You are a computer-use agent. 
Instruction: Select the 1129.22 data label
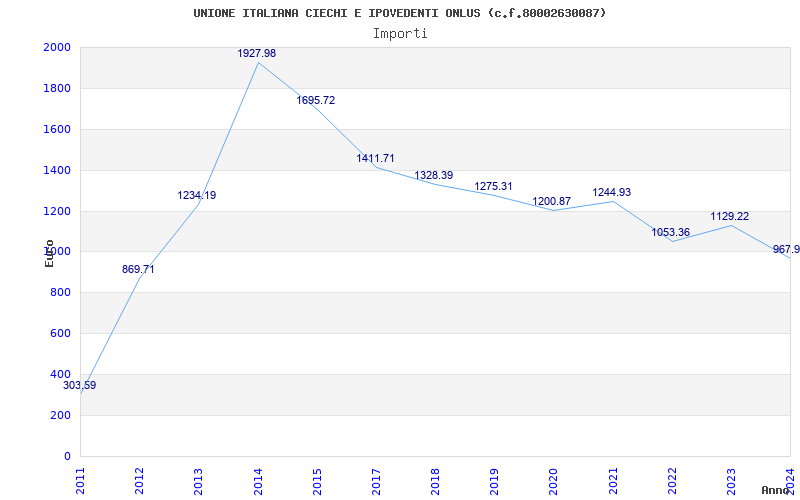730,217
